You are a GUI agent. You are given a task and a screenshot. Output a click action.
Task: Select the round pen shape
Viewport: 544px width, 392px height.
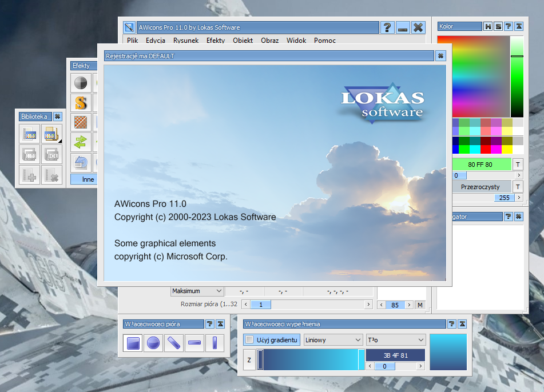click(x=153, y=343)
